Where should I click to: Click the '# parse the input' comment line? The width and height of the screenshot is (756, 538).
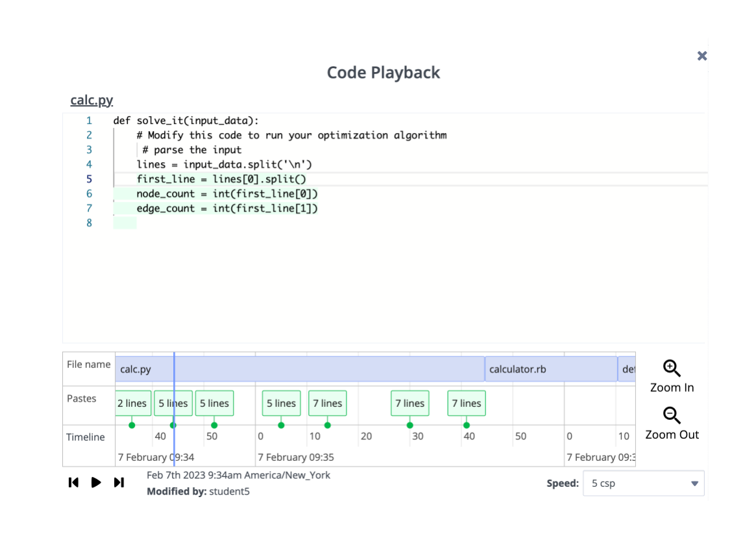pyautogui.click(x=191, y=150)
